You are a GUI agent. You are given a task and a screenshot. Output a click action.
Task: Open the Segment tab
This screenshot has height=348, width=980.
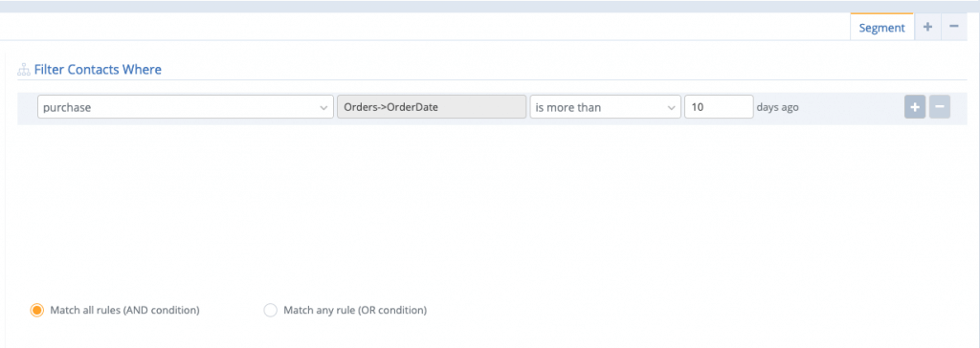click(881, 27)
